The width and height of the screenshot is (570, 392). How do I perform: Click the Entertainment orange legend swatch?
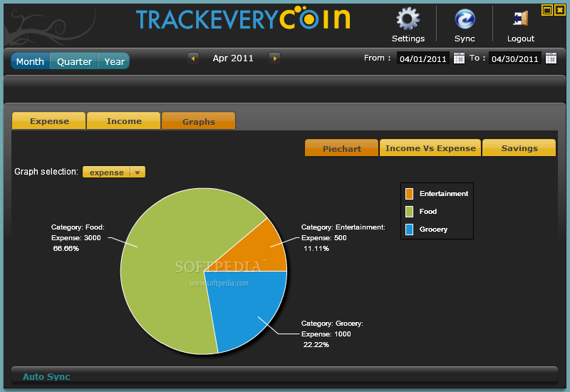coord(409,194)
